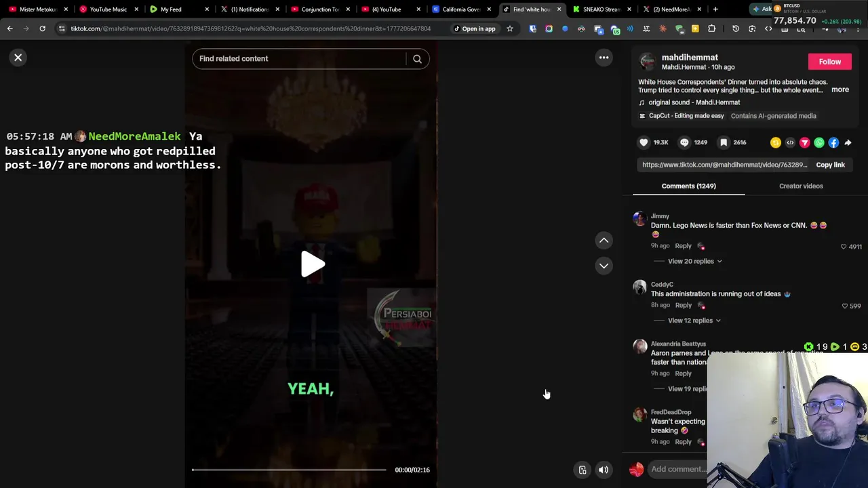Switch to the Creator videos tab
Image resolution: width=868 pixels, height=488 pixels.
(801, 186)
